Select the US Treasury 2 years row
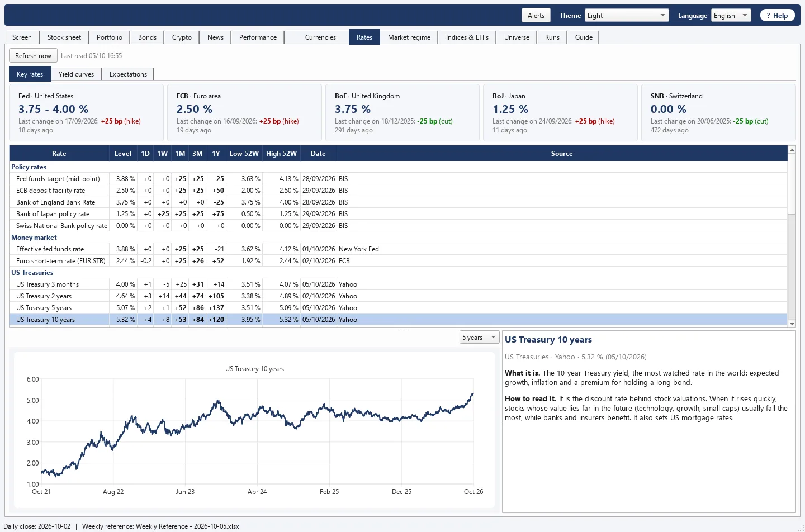Image resolution: width=805 pixels, height=532 pixels. (398, 296)
